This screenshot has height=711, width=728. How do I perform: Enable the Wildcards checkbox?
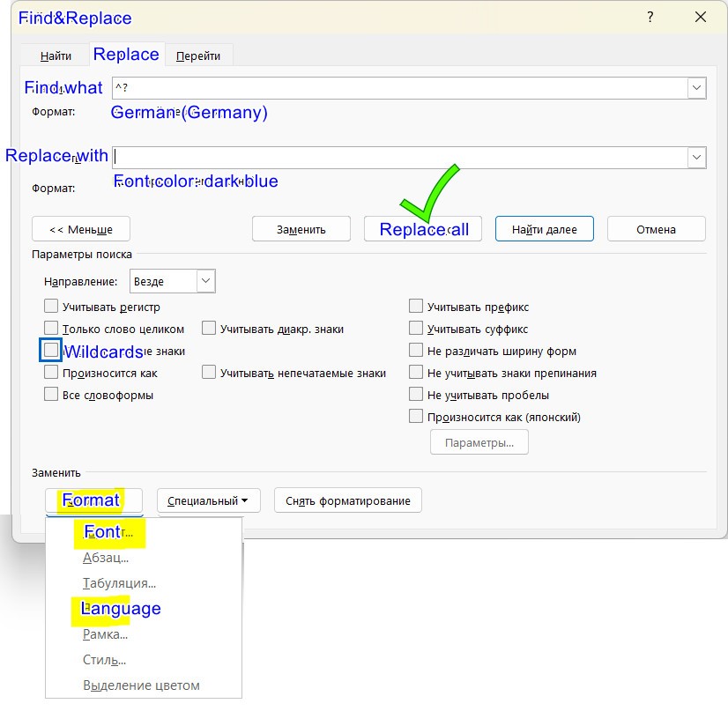(x=50, y=351)
